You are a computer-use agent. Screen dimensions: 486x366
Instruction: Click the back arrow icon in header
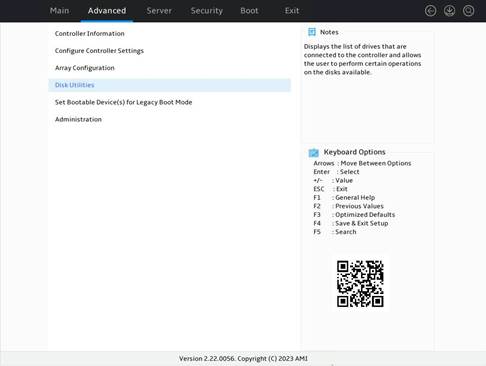(x=430, y=11)
